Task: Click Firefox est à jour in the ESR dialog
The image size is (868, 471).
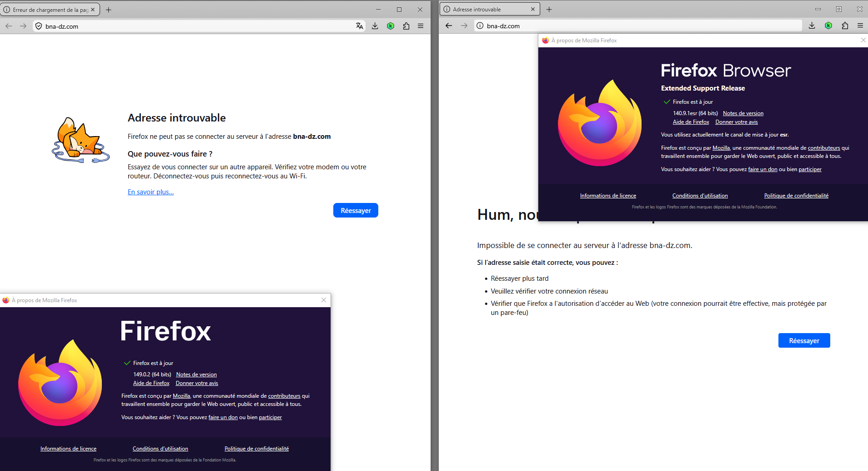Action: [693, 102]
